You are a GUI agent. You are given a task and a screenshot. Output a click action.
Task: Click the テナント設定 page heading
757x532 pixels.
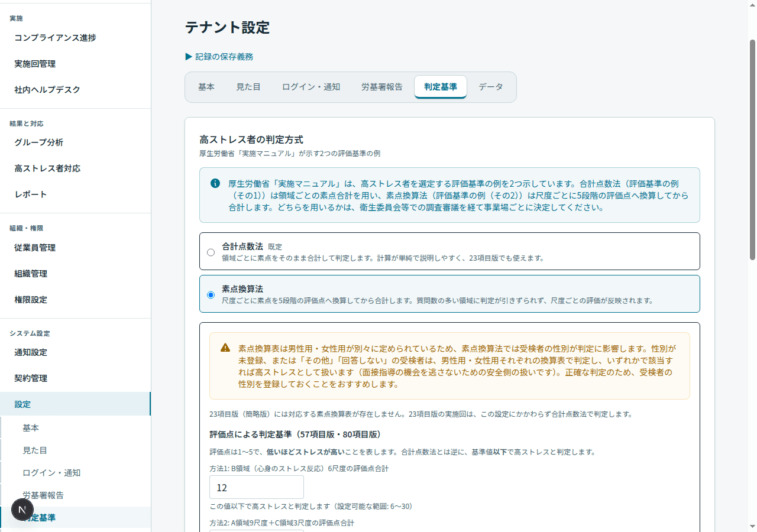pos(227,27)
